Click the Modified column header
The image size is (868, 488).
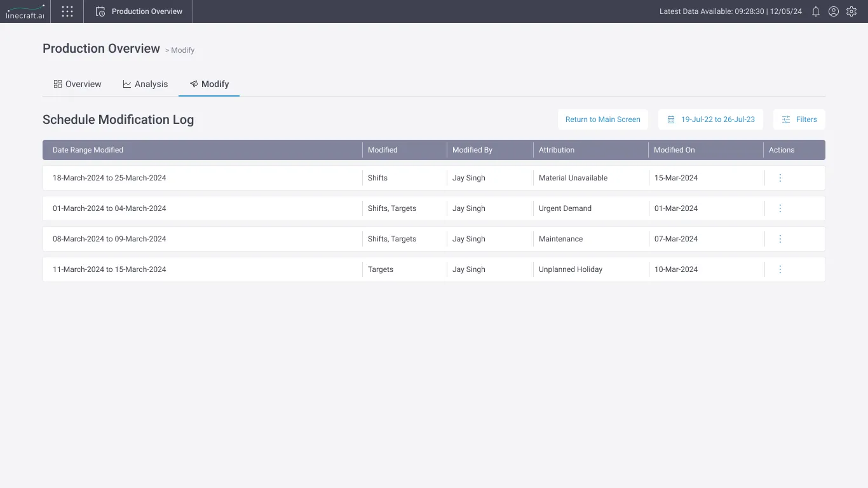(x=383, y=150)
